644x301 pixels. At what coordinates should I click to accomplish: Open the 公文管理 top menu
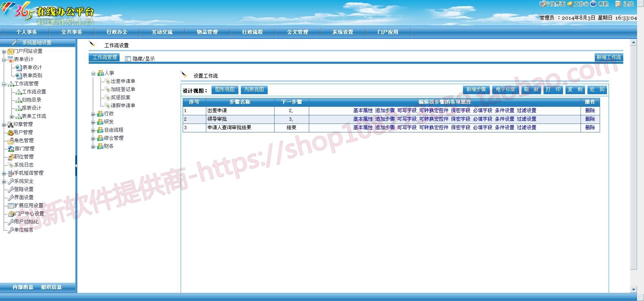[297, 32]
